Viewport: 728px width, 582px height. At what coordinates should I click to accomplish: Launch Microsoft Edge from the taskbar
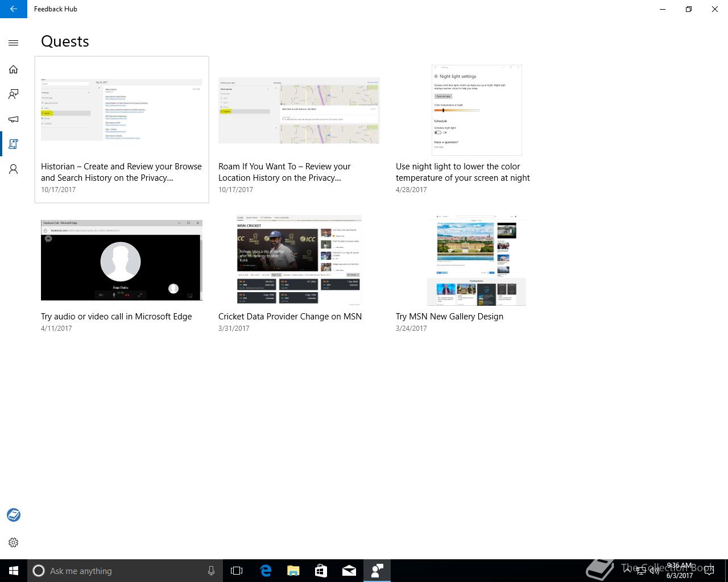(266, 571)
